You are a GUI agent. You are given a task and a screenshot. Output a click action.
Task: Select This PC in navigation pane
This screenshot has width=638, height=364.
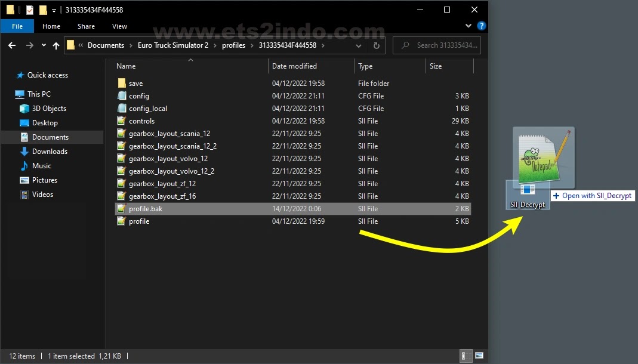coord(39,94)
